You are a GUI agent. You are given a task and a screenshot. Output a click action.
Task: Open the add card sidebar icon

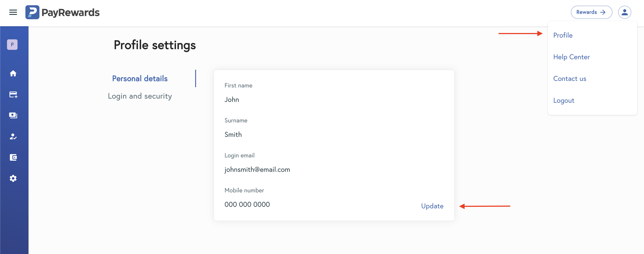[x=13, y=95]
